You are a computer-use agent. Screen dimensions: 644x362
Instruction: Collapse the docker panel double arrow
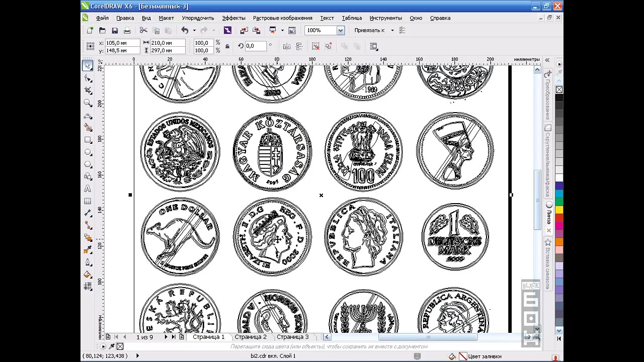click(547, 60)
